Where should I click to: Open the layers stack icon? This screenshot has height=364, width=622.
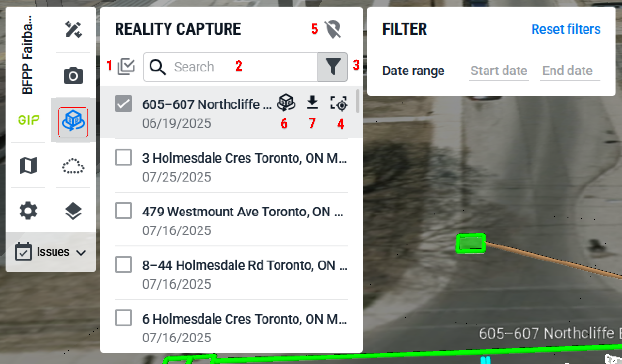tap(73, 211)
